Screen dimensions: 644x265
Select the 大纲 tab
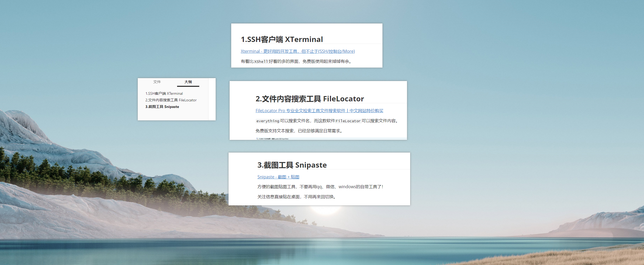coord(188,82)
